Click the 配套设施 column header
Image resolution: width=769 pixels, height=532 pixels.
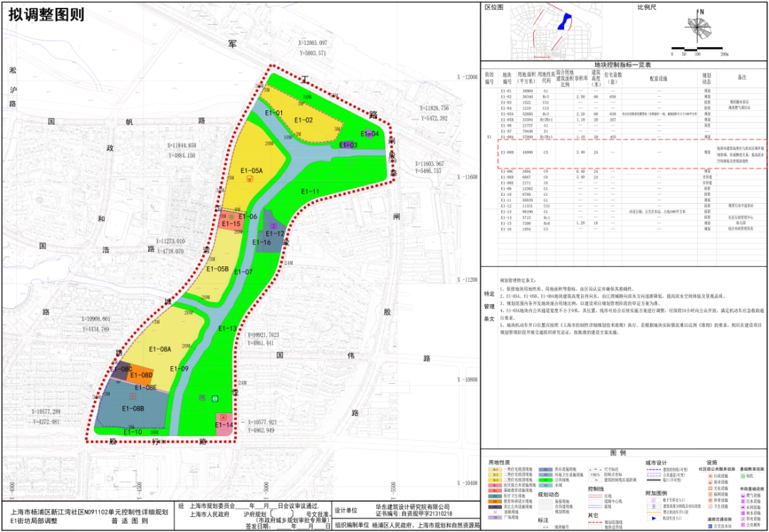click(x=659, y=78)
